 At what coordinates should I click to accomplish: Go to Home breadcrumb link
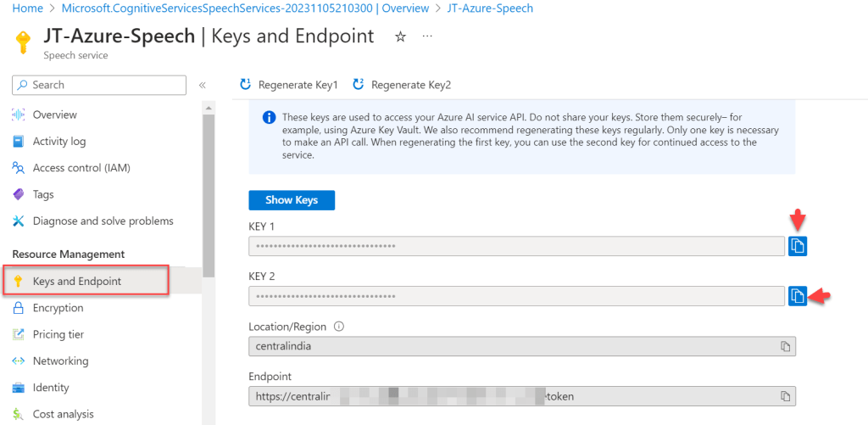tap(27, 8)
